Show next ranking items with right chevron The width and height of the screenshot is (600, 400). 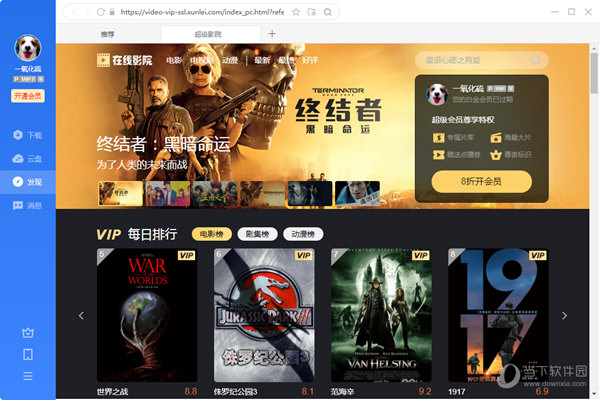coord(564,315)
